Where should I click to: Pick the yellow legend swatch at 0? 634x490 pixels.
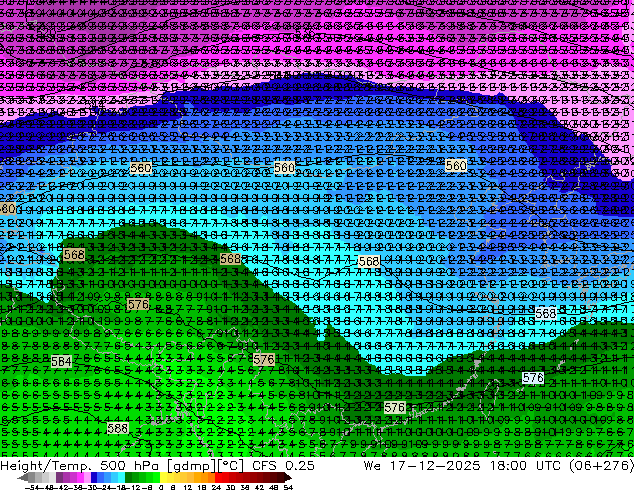coord(164,478)
